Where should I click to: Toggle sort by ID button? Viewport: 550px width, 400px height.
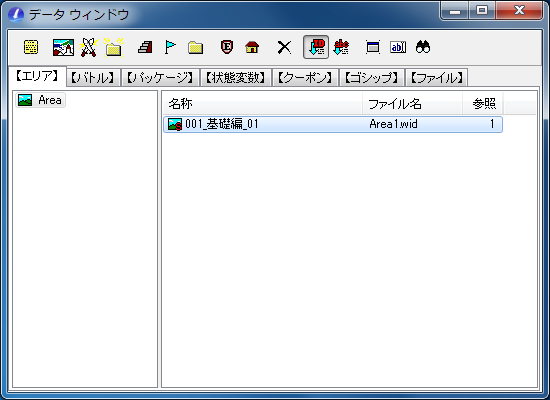tap(316, 47)
